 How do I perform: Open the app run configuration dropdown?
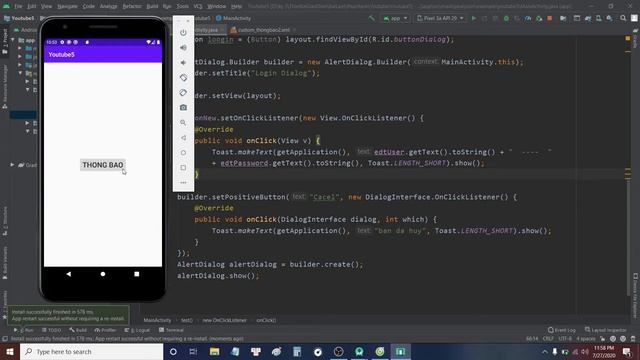395,18
